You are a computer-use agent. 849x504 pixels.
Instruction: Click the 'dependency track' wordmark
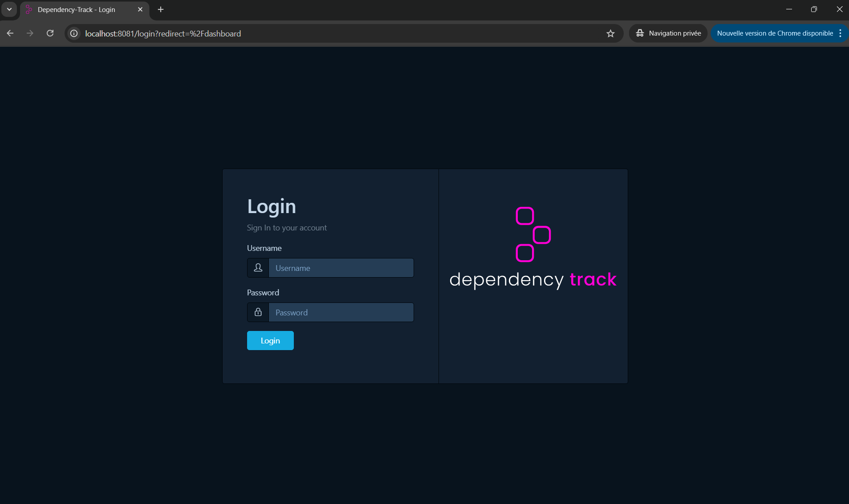tap(533, 279)
